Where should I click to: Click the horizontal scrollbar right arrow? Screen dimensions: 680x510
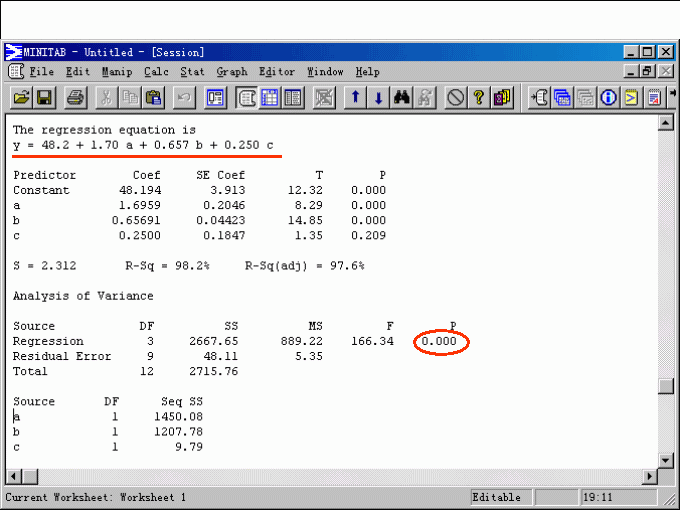point(651,477)
